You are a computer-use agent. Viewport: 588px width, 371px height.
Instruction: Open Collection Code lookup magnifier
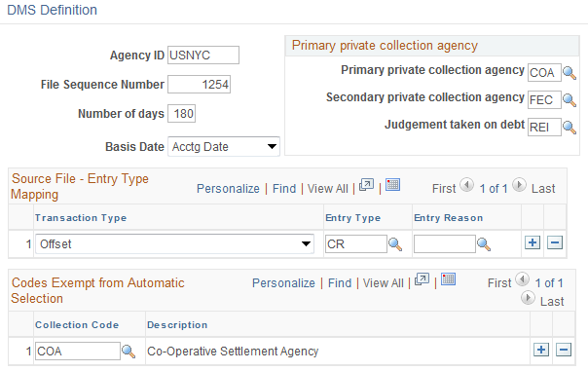[129, 352]
